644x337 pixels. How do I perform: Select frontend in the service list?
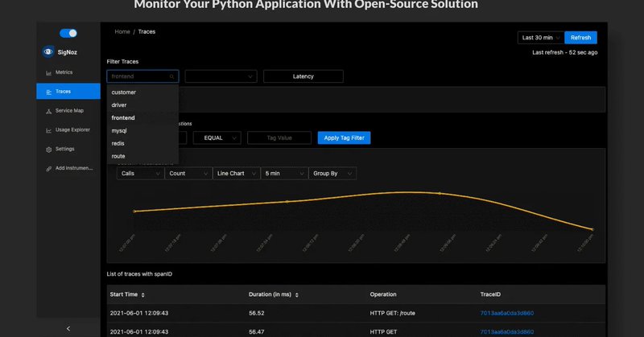pos(142,117)
